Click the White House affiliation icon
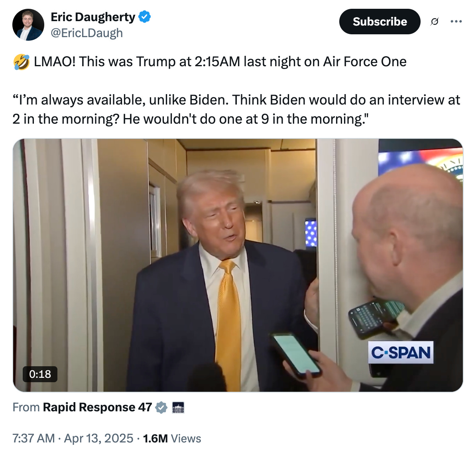This screenshot has height=458, width=476. [x=178, y=407]
